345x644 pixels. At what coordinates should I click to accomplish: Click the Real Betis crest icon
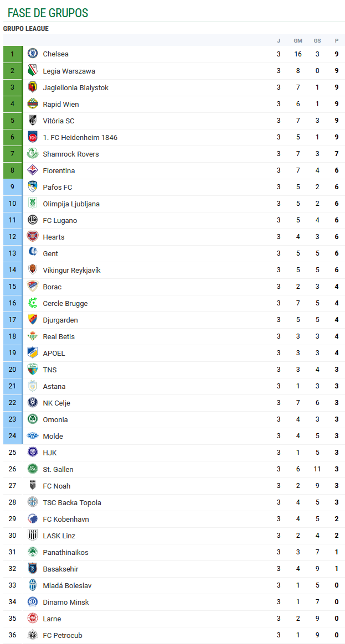click(x=33, y=336)
